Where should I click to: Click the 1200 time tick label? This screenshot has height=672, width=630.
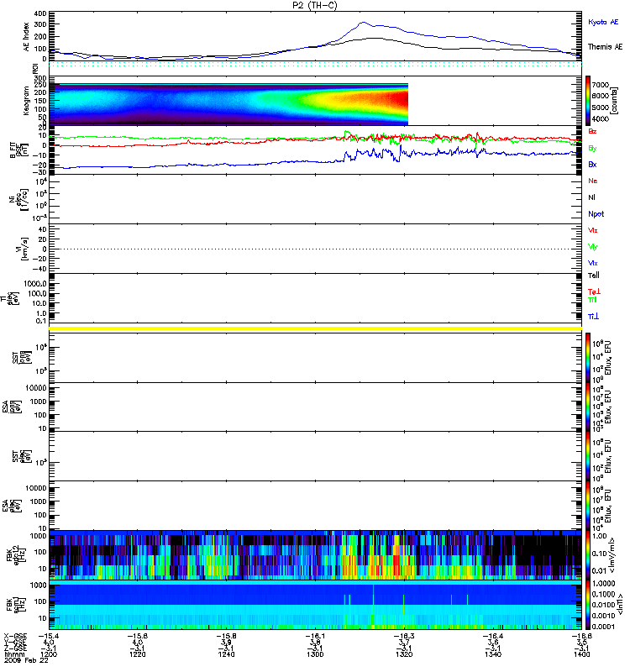[x=49, y=654]
